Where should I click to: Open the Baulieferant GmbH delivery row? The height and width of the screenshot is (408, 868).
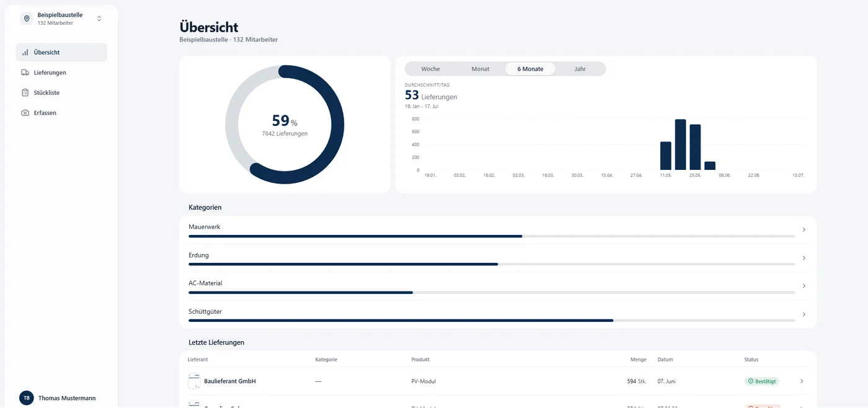pos(498,381)
